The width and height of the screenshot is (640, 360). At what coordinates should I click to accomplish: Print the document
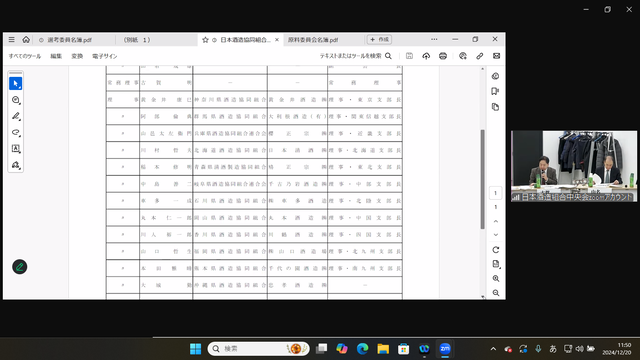tap(443, 56)
